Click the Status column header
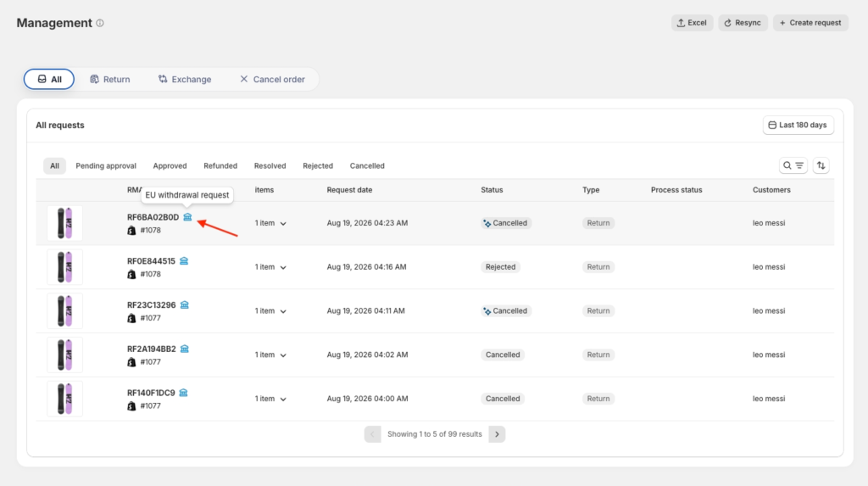Viewport: 868px width, 486px height. click(492, 190)
